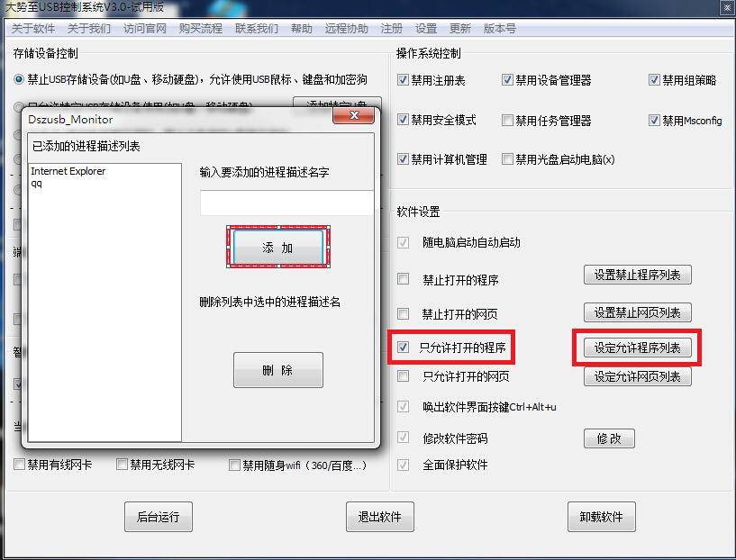Enable 禁止打开的网页 checkbox
Image resolution: width=736 pixels, height=560 pixels.
(403, 314)
